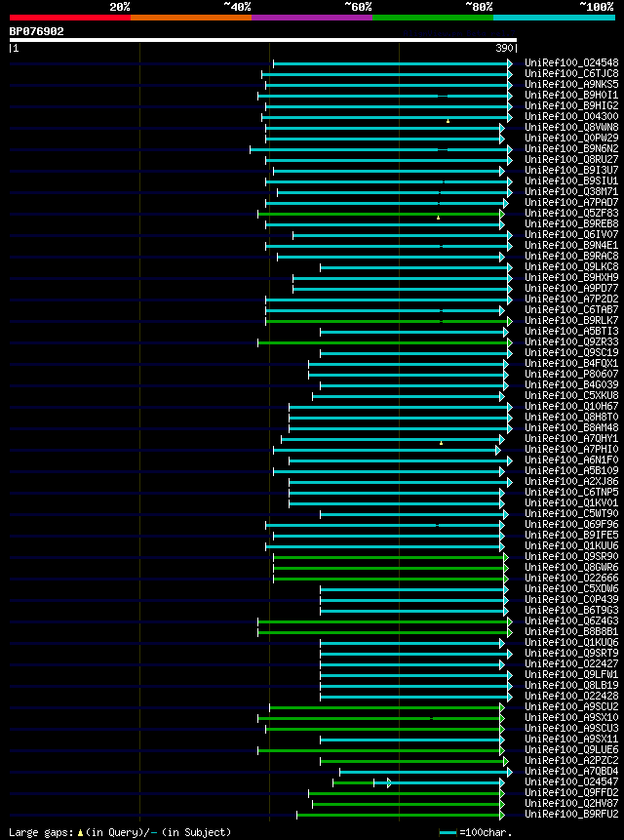The image size is (624, 840).
Task: Select the UniRef100_Q8LB19 label
Action: 571,685
